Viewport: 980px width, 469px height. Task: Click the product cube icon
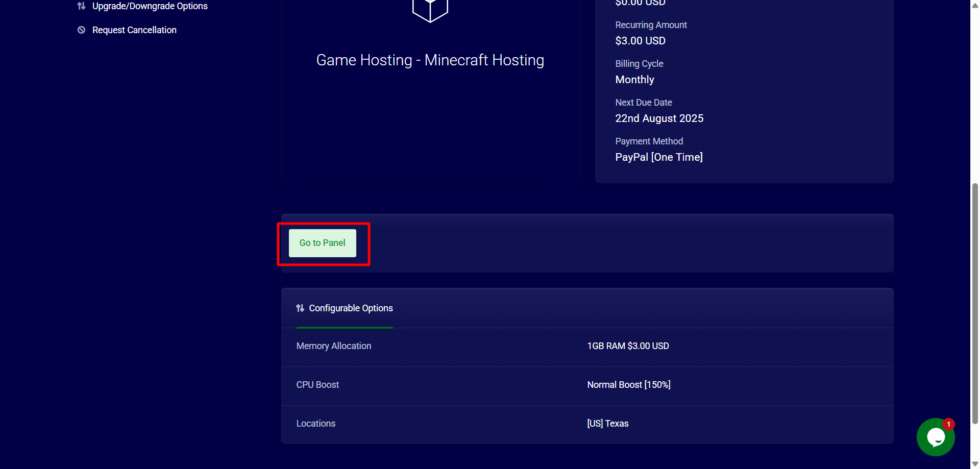pos(430,10)
